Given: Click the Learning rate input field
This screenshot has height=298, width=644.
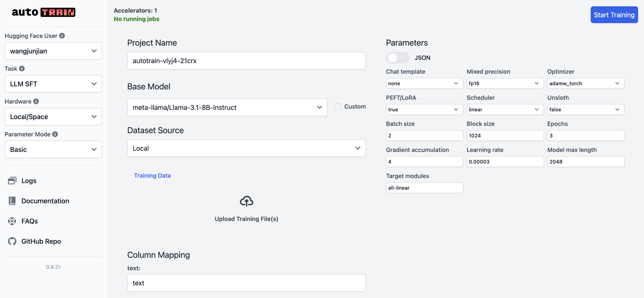Looking at the screenshot, I should click(505, 162).
